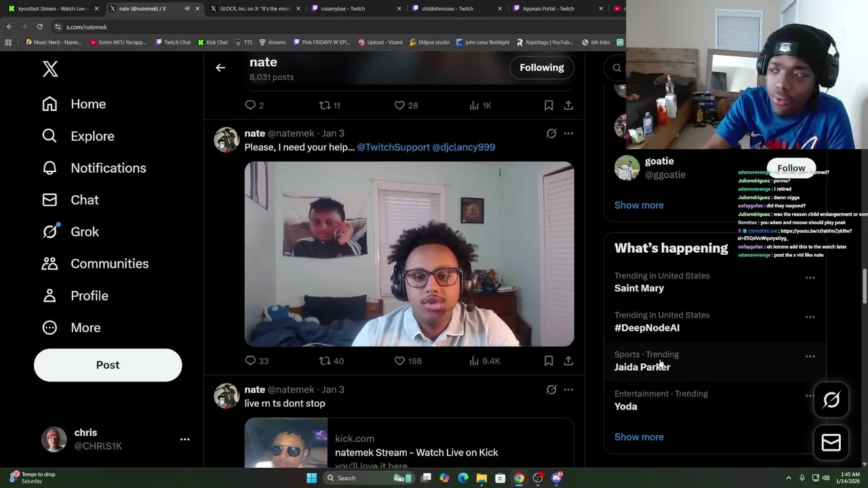This screenshot has height=488, width=868.
Task: Open the Saint Mary trending topic
Action: tap(639, 288)
